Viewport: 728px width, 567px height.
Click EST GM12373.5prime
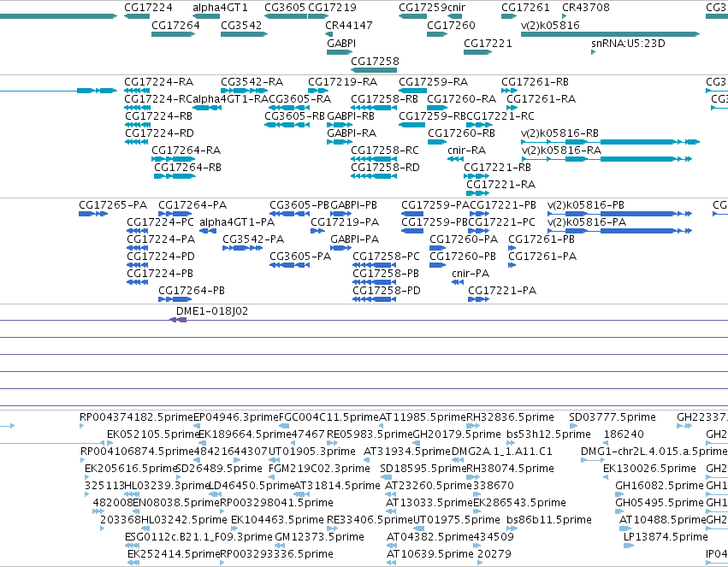(281, 546)
